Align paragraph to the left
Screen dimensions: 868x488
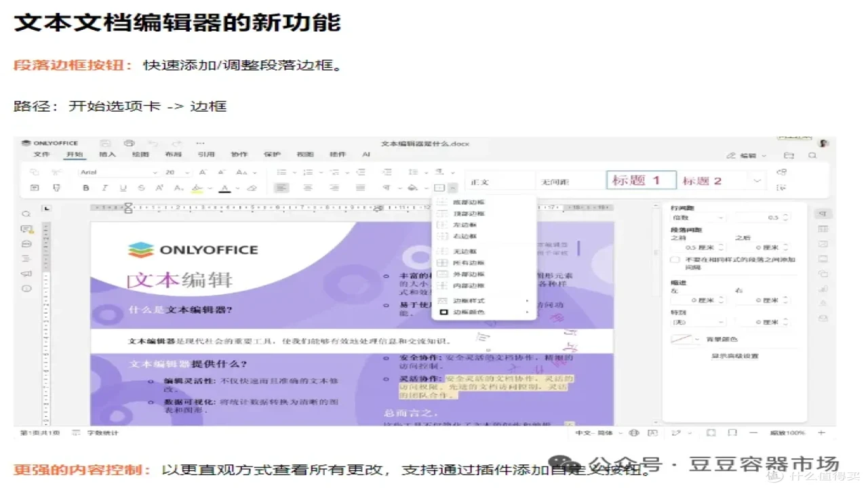click(281, 188)
